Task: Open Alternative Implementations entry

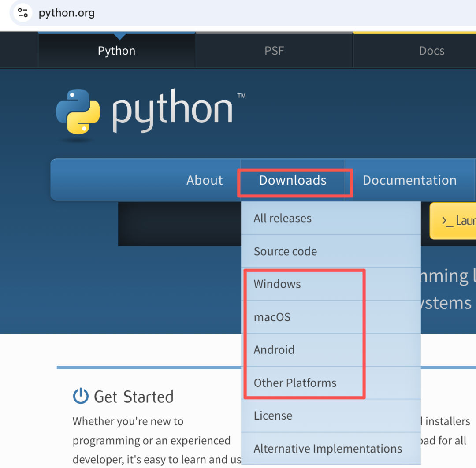Action: pos(331,449)
